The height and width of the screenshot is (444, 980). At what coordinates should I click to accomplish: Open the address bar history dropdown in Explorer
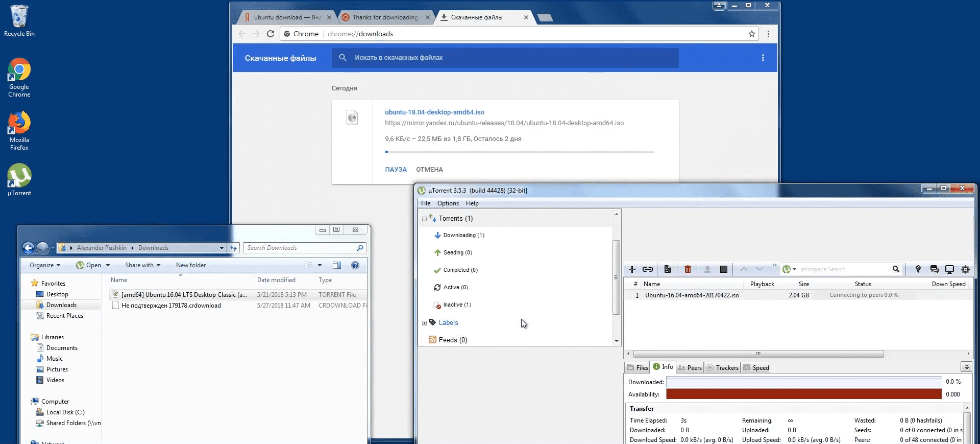[222, 248]
